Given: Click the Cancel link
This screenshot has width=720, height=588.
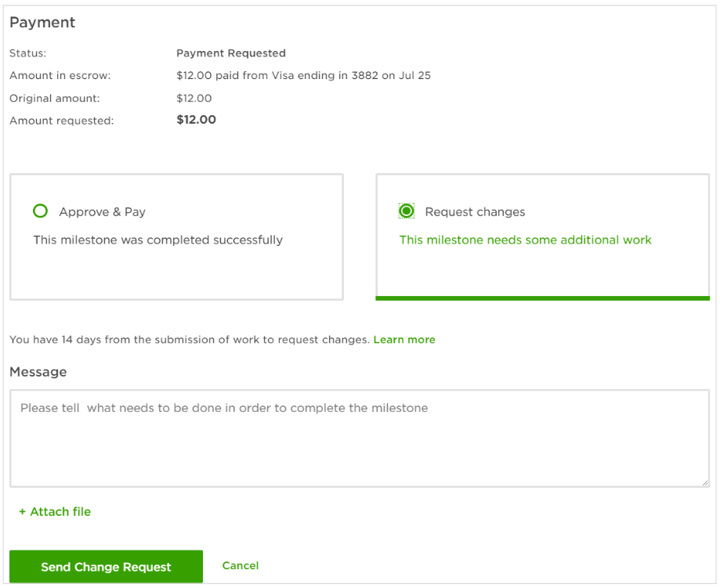Looking at the screenshot, I should 240,566.
